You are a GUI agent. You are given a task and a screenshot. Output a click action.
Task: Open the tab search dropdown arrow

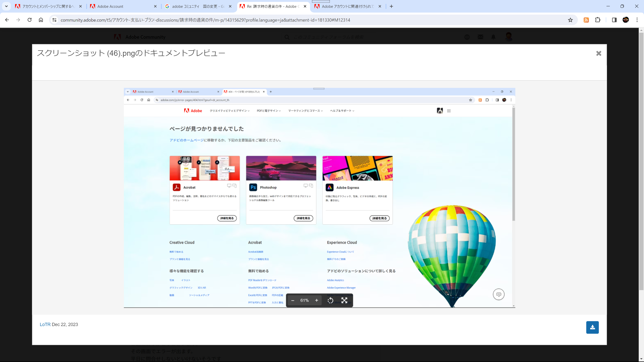click(x=6, y=6)
